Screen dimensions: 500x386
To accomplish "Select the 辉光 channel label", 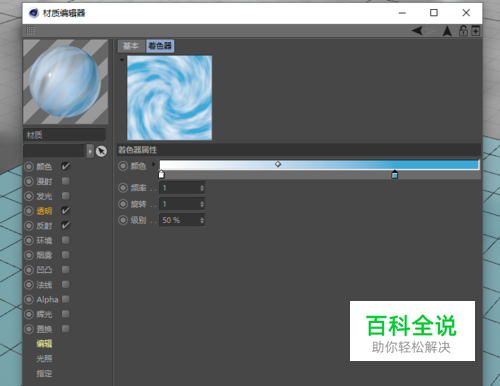I will (44, 314).
